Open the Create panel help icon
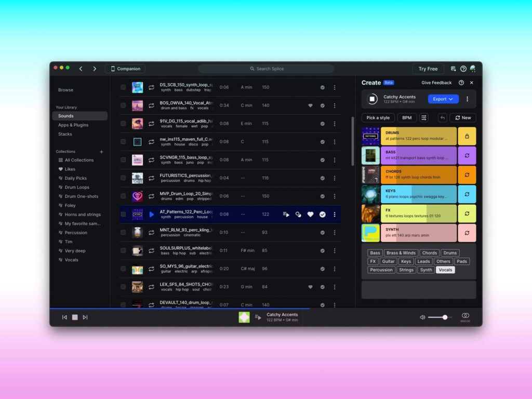Screen dimensions: 532x399 coord(461,83)
